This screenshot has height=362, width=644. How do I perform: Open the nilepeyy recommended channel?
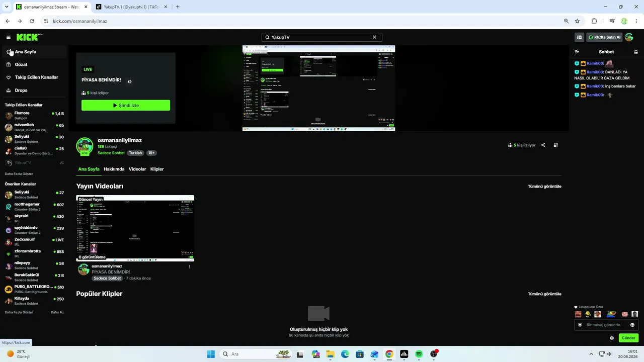(x=34, y=265)
